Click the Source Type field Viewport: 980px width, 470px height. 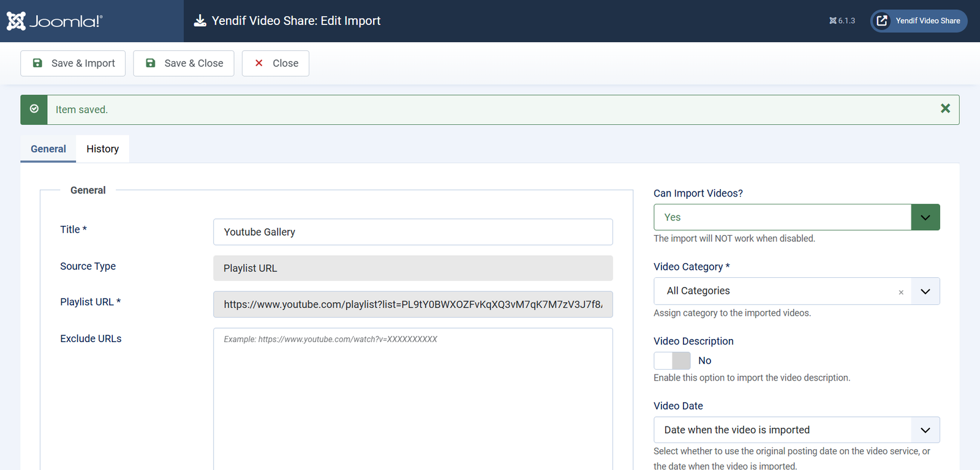coord(413,268)
